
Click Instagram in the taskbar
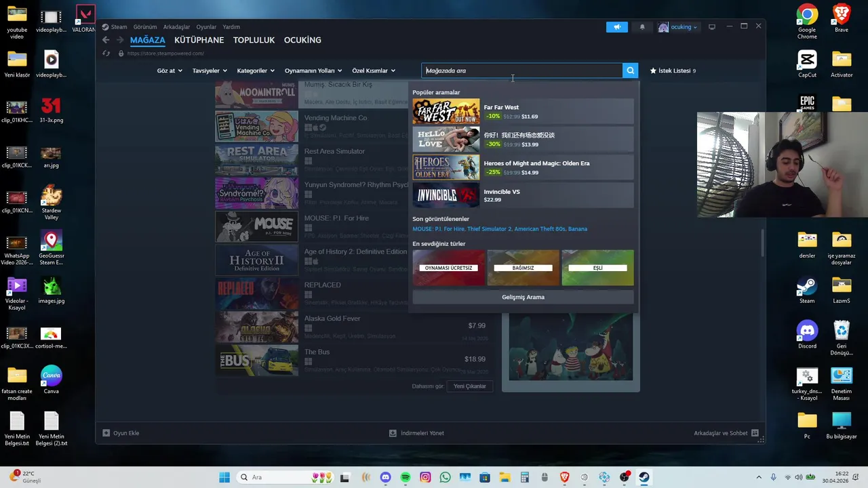point(425,477)
